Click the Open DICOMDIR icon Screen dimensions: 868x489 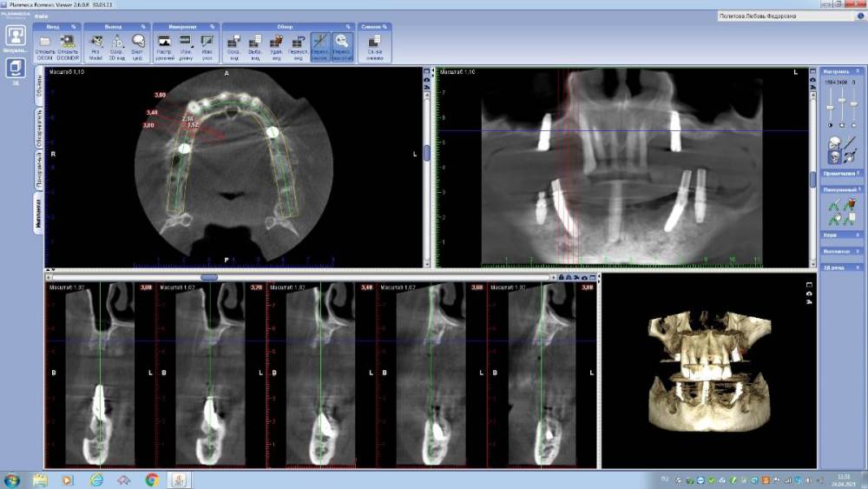pos(68,42)
